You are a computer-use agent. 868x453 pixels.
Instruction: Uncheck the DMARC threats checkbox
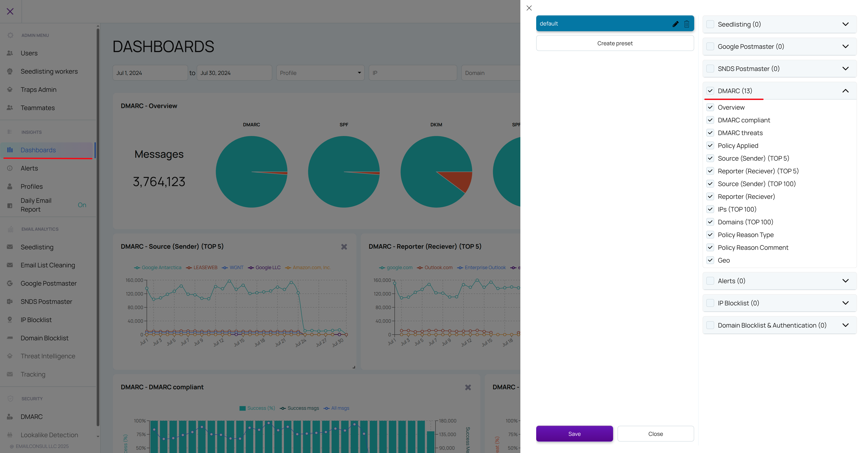tap(710, 133)
